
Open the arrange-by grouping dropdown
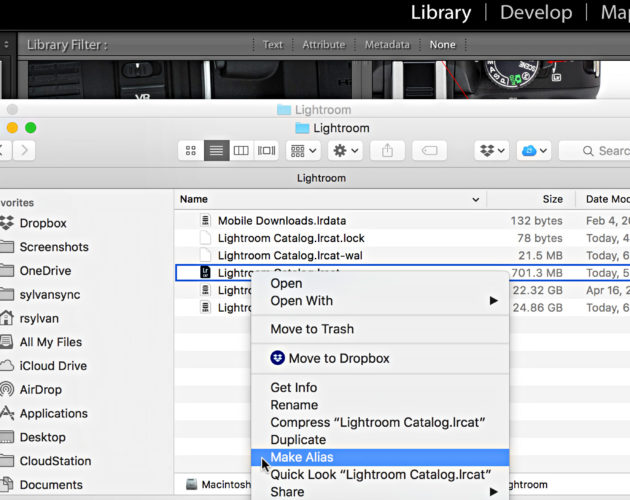[x=303, y=151]
